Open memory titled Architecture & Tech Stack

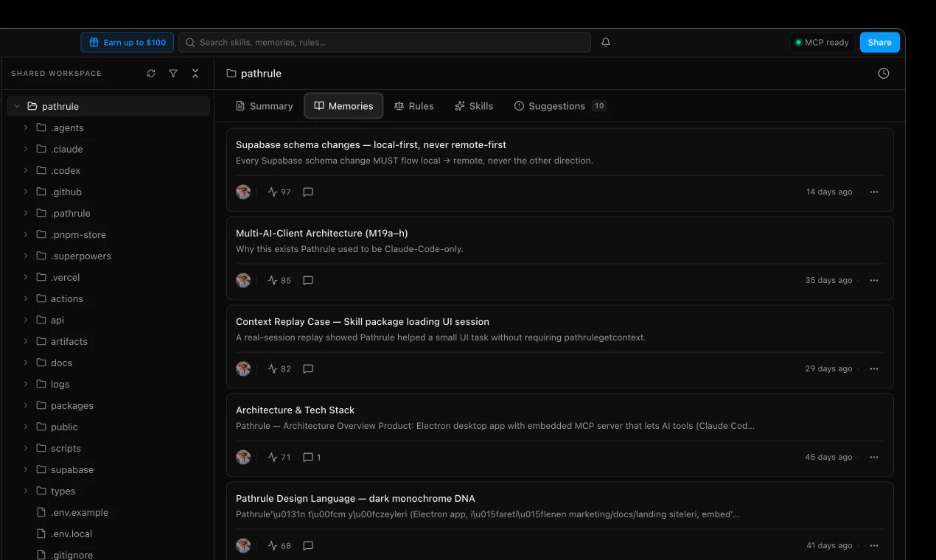pos(295,410)
